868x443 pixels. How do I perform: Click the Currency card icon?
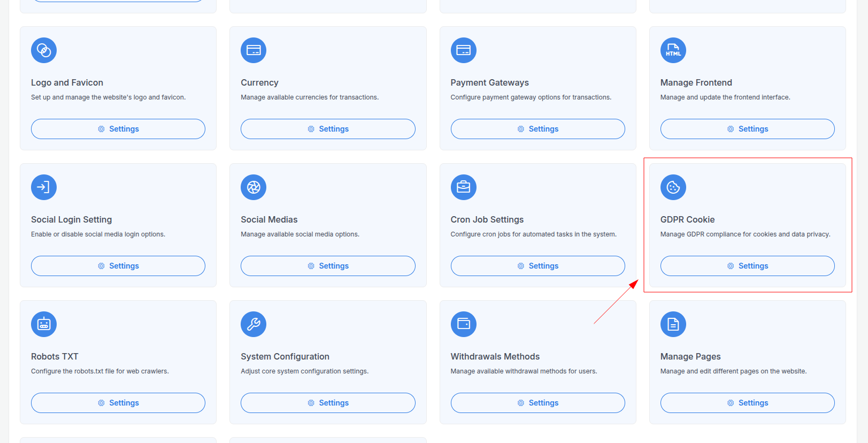(254, 50)
